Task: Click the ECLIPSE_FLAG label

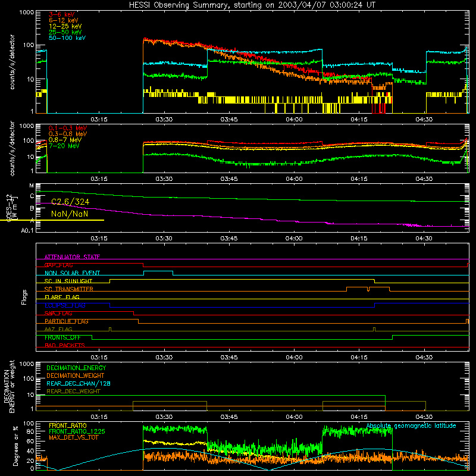Action: click(65, 305)
